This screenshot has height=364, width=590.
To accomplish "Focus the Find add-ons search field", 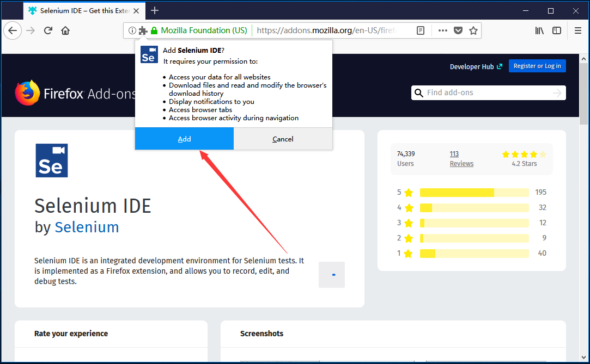I will [489, 93].
